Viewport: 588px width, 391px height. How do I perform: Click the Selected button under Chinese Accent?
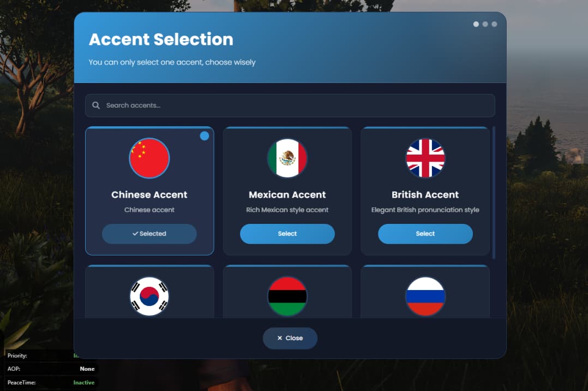click(149, 234)
